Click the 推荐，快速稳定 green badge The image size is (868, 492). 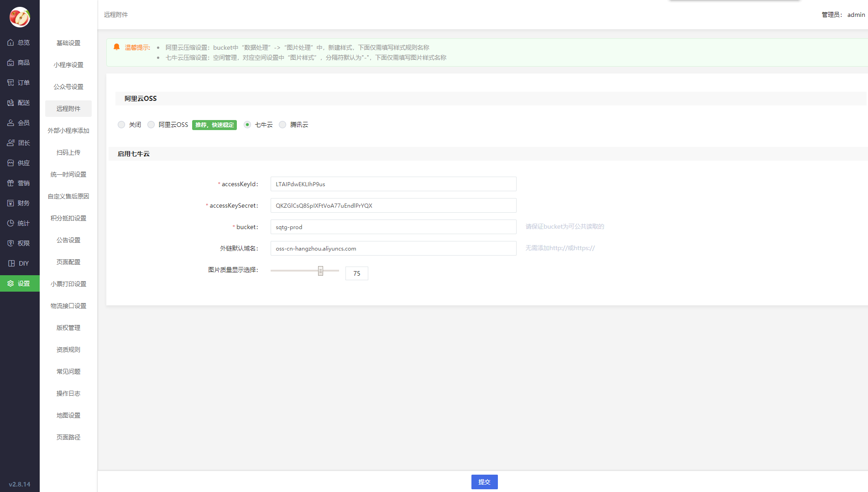point(214,125)
